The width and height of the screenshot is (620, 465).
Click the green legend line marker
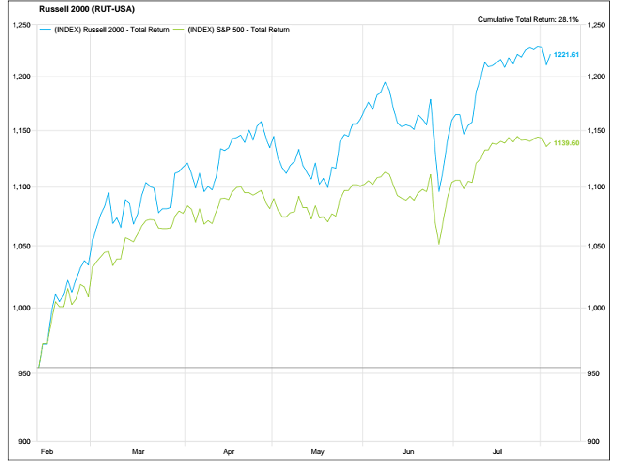[x=179, y=30]
